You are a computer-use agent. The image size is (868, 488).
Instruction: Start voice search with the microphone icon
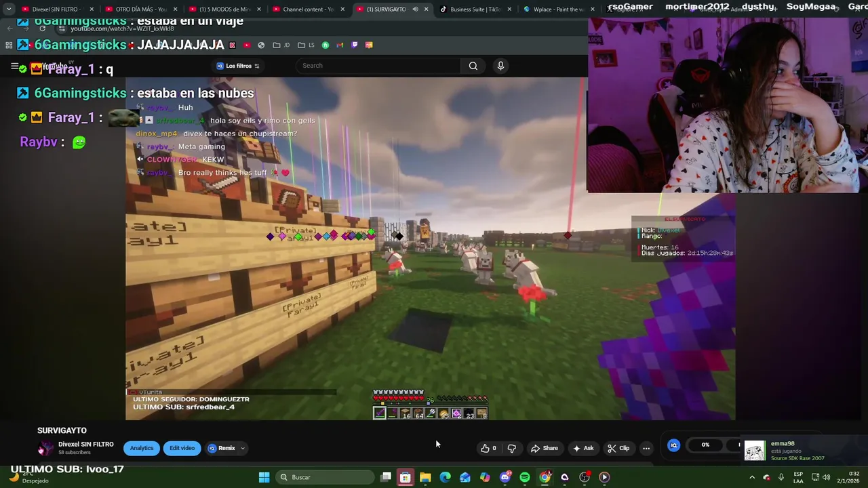(x=500, y=66)
